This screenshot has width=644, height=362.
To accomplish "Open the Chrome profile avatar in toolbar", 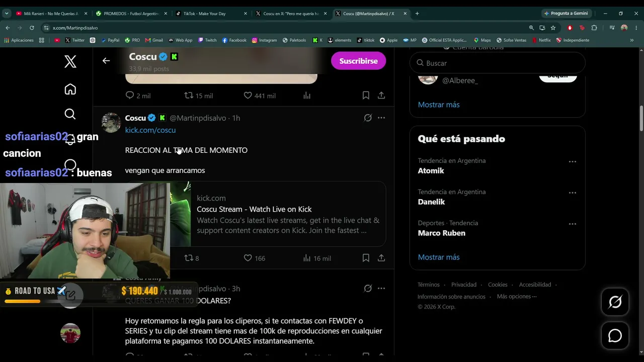I will pos(624,28).
